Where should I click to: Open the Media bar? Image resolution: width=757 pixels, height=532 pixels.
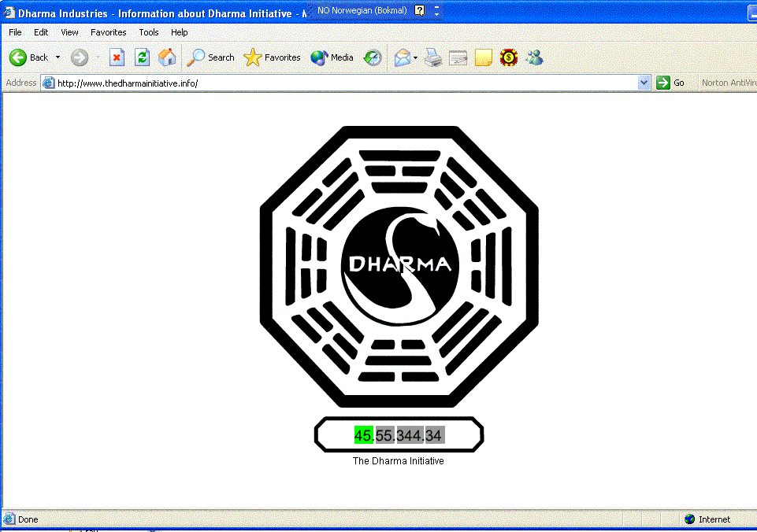click(x=332, y=57)
